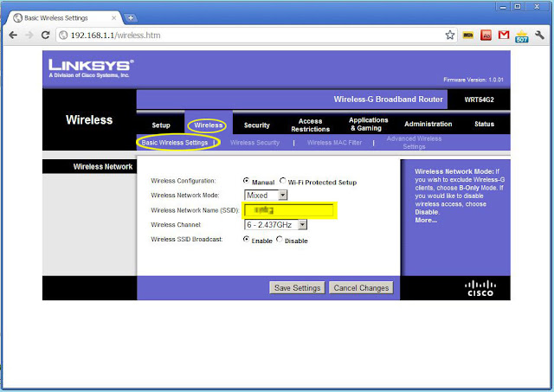Open the Security tab

point(256,125)
